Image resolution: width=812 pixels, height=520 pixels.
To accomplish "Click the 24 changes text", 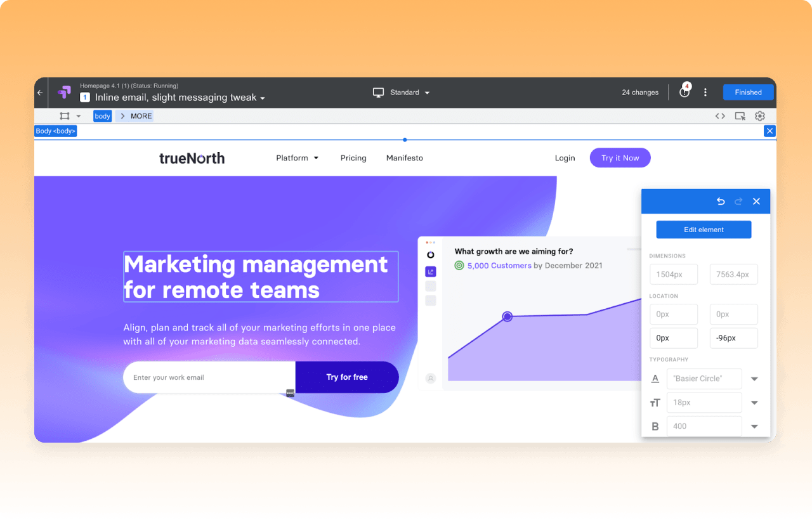I will pyautogui.click(x=640, y=93).
